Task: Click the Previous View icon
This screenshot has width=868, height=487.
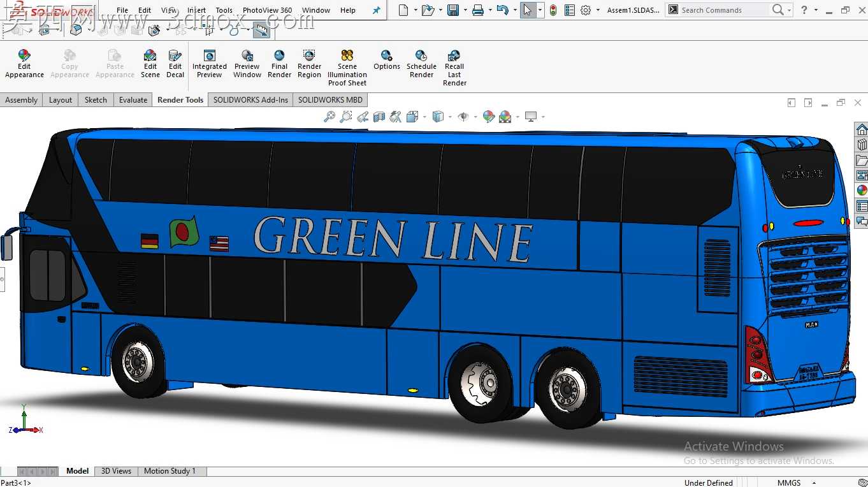Action: (x=363, y=117)
